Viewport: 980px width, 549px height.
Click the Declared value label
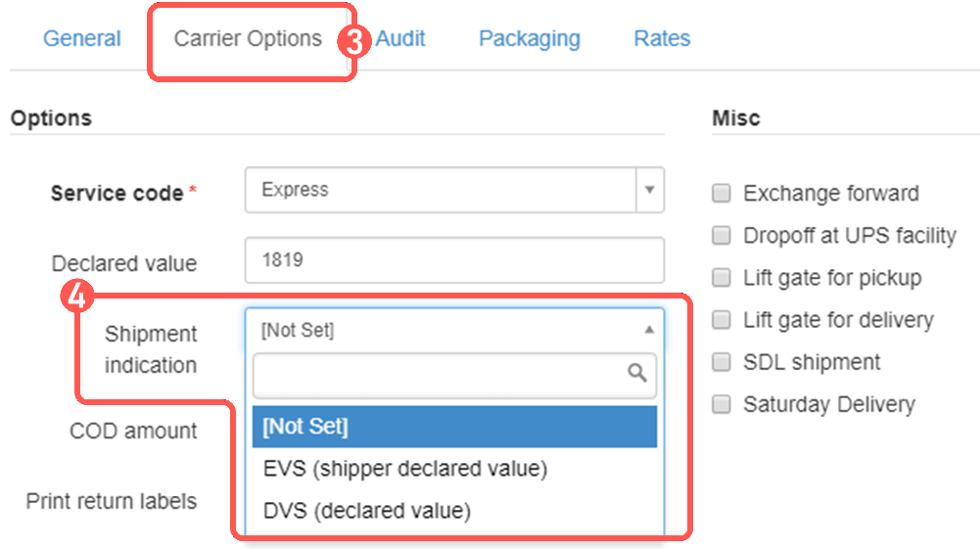click(x=123, y=263)
